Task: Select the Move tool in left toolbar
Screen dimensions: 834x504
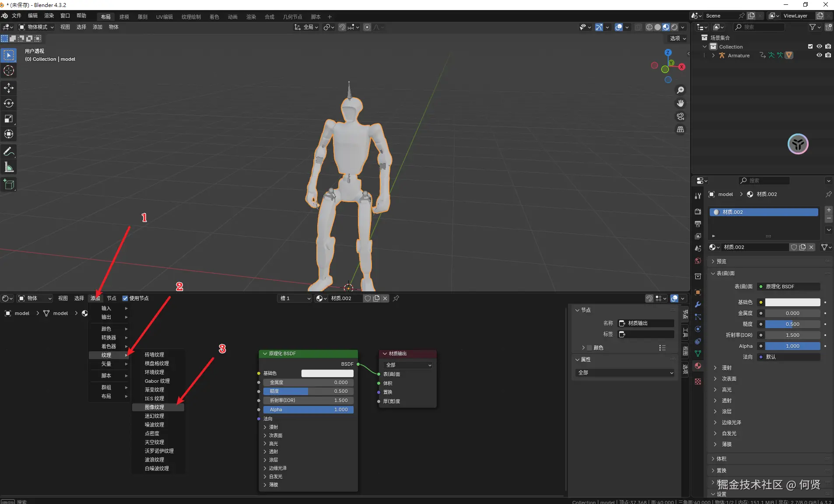Action: [9, 88]
